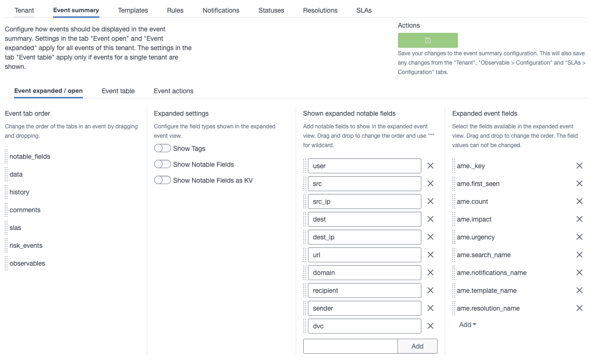The width and height of the screenshot is (591, 364).
Task: Select the SLAs tab
Action: 364,10
